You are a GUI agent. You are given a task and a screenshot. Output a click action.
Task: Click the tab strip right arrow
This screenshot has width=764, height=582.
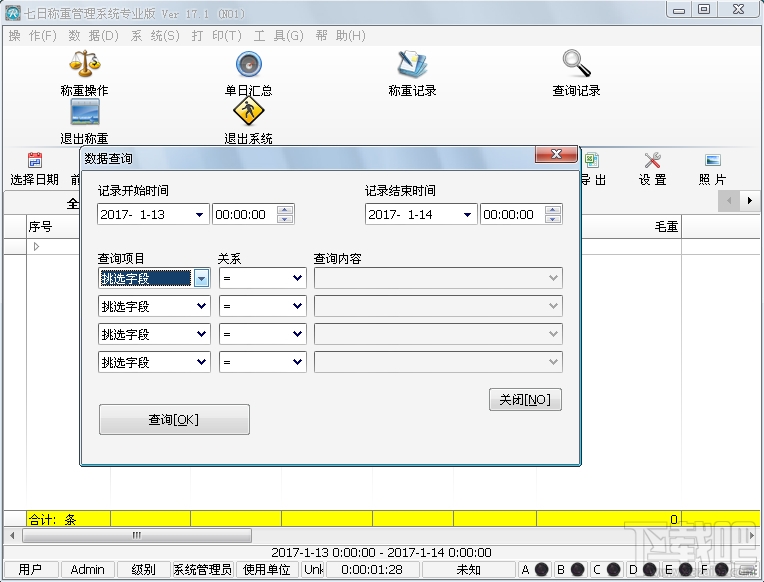(749, 200)
